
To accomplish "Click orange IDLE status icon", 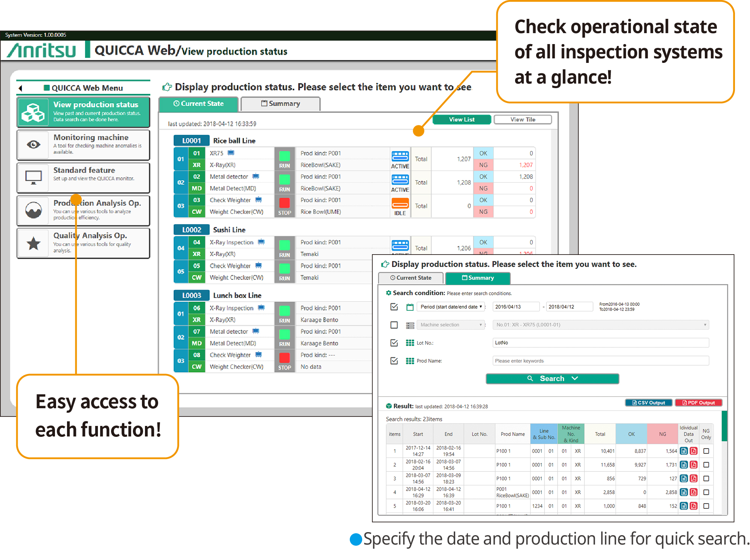I will pyautogui.click(x=400, y=203).
